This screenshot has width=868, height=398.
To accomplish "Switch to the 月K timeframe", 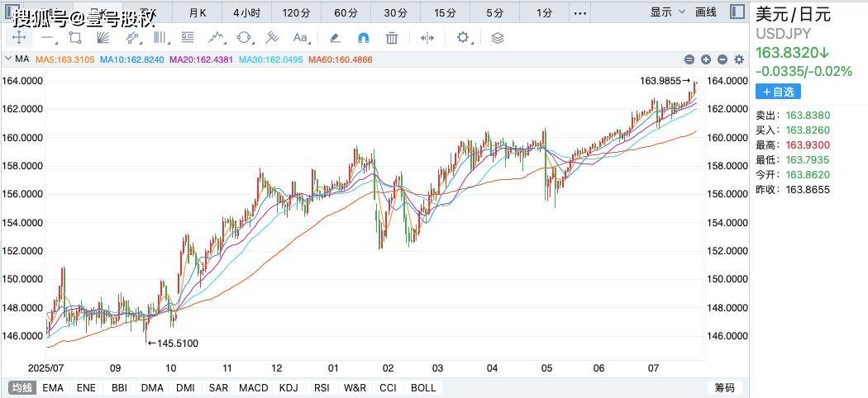I will pyautogui.click(x=197, y=12).
